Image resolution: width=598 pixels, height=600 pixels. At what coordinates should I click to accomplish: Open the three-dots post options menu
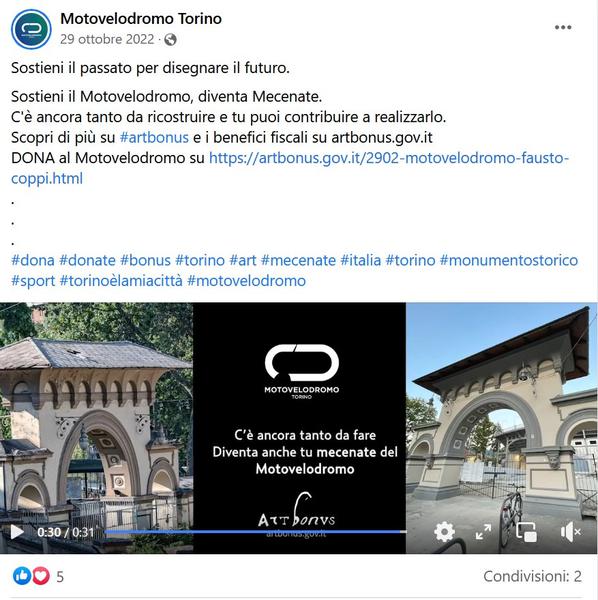(563, 27)
